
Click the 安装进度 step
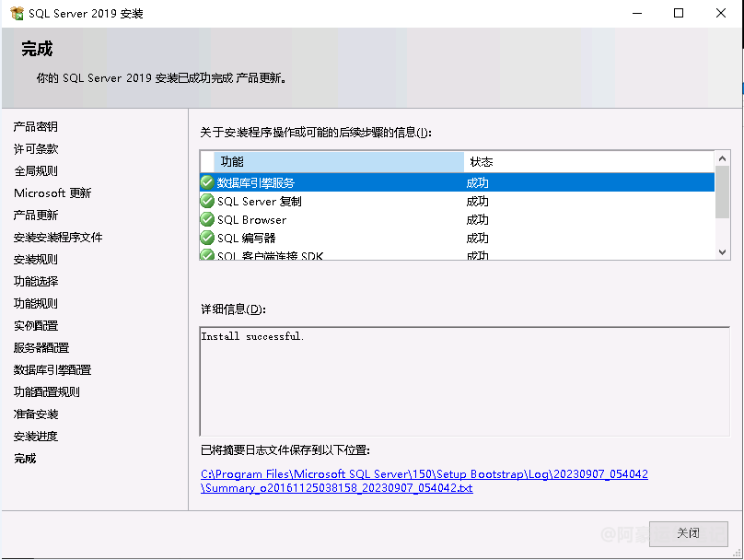pyautogui.click(x=36, y=437)
